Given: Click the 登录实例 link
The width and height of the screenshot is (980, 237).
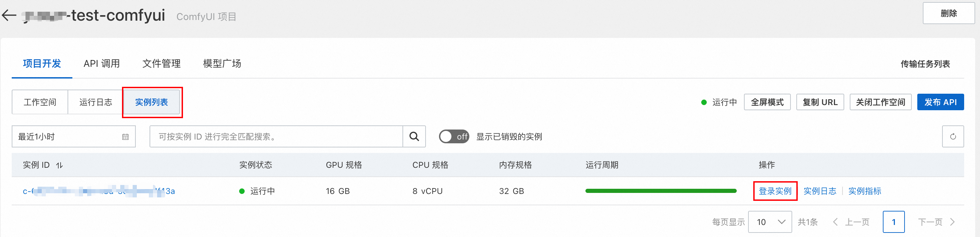Looking at the screenshot, I should click(x=775, y=191).
